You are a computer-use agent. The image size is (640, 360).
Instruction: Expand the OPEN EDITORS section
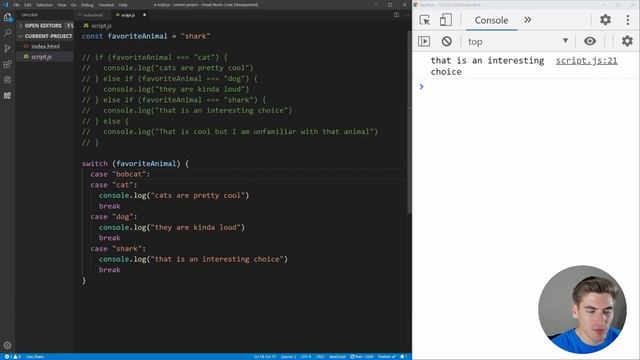(45, 25)
